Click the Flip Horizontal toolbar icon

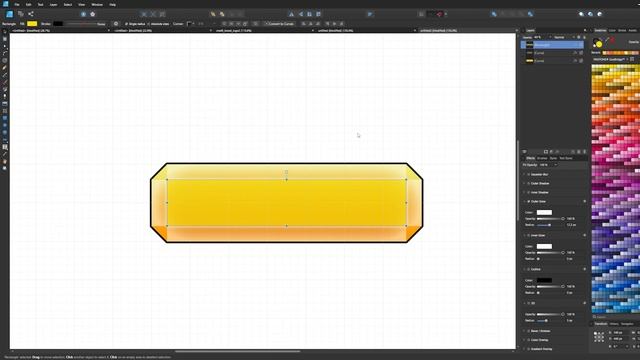coord(291,14)
